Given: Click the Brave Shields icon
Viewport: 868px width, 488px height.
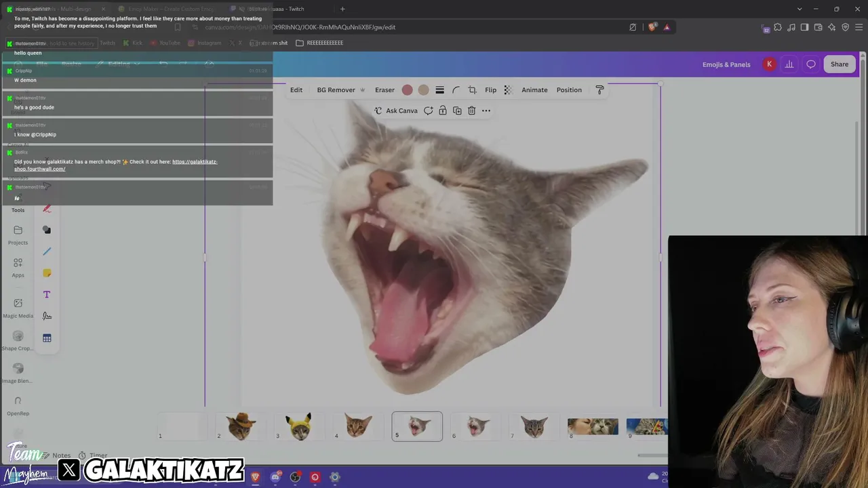Looking at the screenshot, I should (x=652, y=27).
